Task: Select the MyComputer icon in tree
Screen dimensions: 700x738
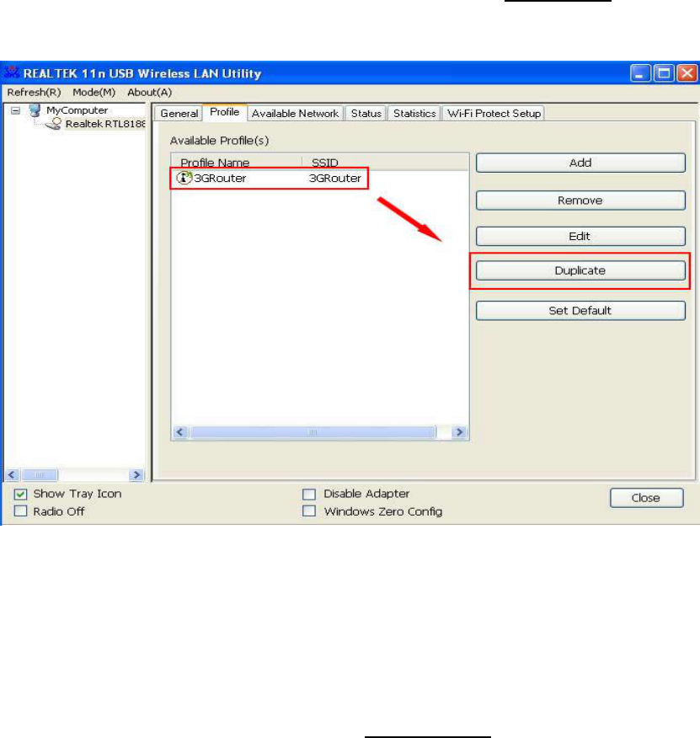Action: [x=35, y=110]
